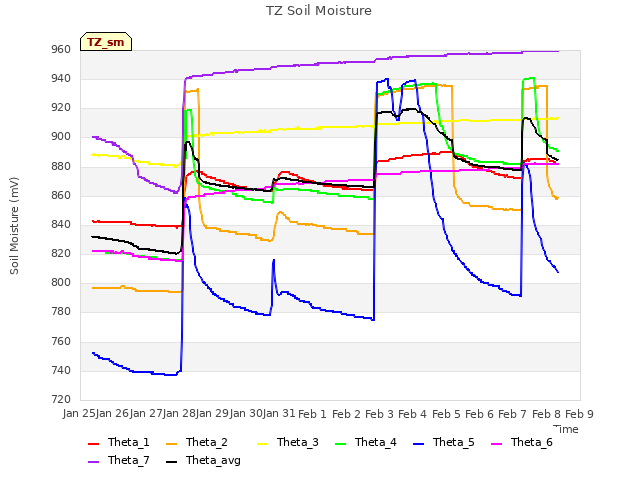Toggle the Theta_5 legend entry
640x480 pixels.
pos(444,442)
